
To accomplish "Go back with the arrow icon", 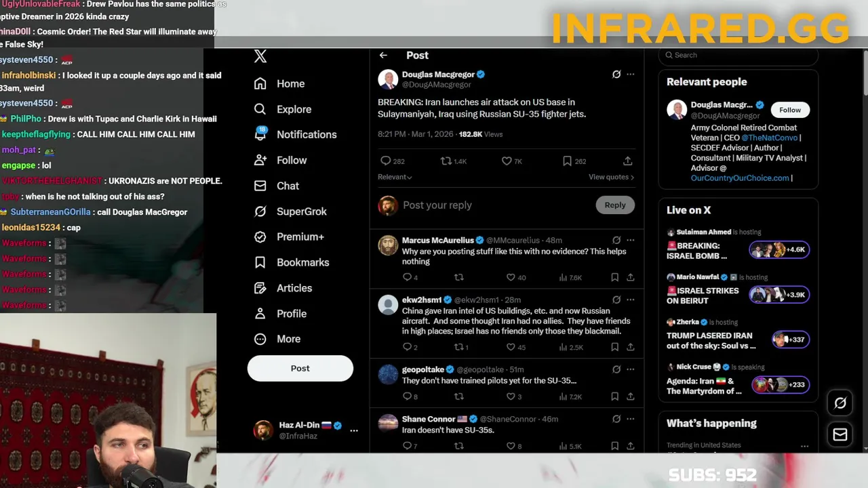I will [383, 56].
